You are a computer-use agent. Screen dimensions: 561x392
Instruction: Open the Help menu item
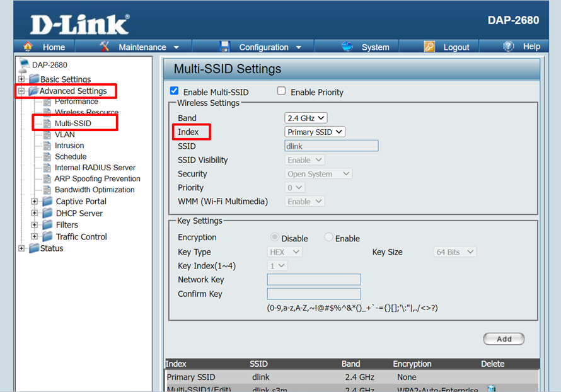pyautogui.click(x=531, y=47)
